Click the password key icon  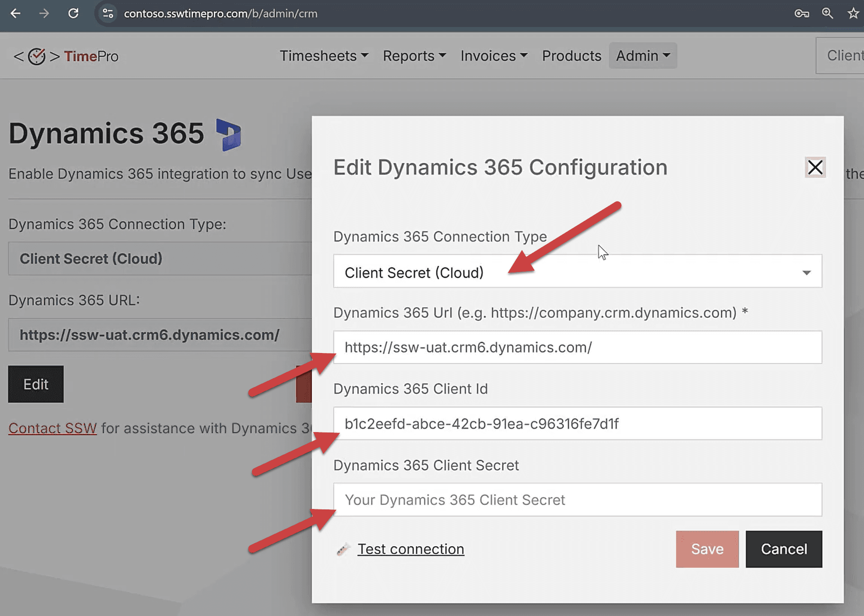point(801,13)
